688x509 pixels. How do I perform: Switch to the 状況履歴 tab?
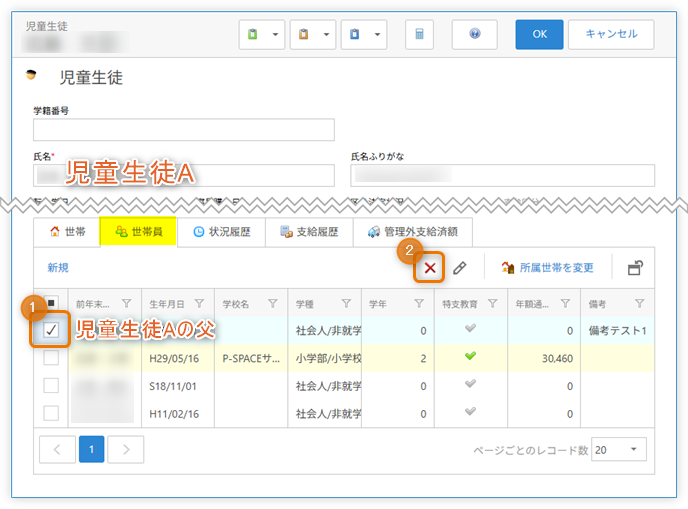tap(222, 232)
